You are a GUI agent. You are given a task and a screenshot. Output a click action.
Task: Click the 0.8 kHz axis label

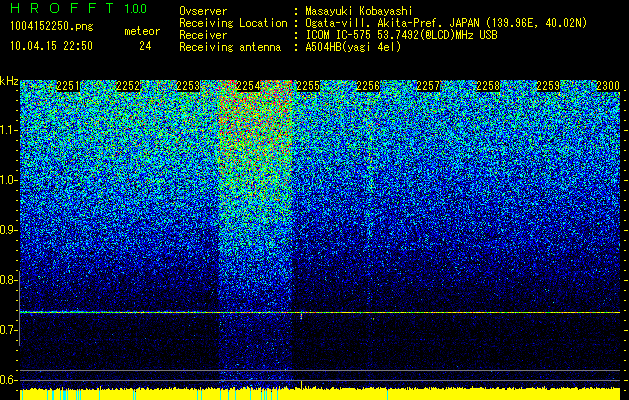coord(8,280)
